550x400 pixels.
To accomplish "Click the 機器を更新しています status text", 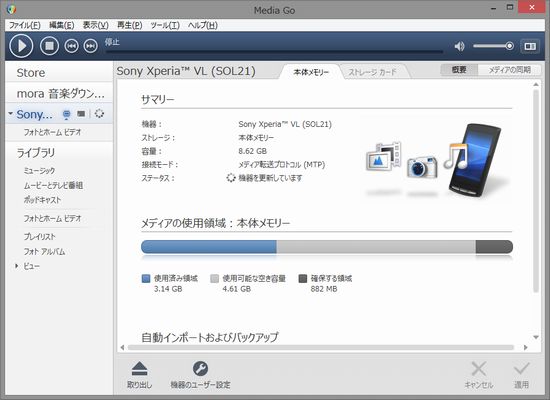I will (x=270, y=178).
